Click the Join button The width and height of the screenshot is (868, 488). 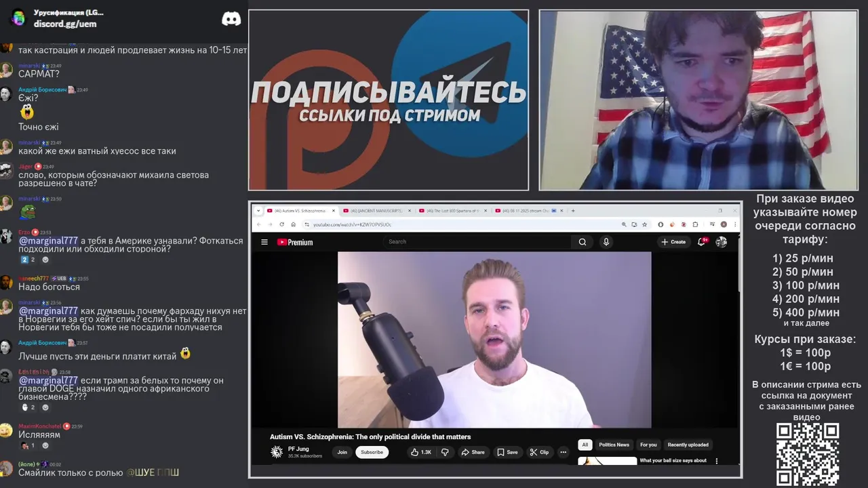coord(342,452)
